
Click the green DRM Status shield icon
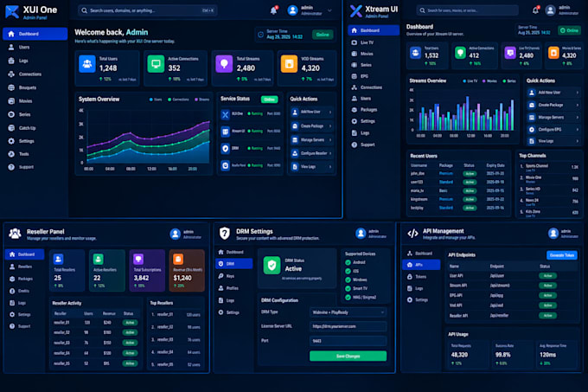[x=272, y=265]
